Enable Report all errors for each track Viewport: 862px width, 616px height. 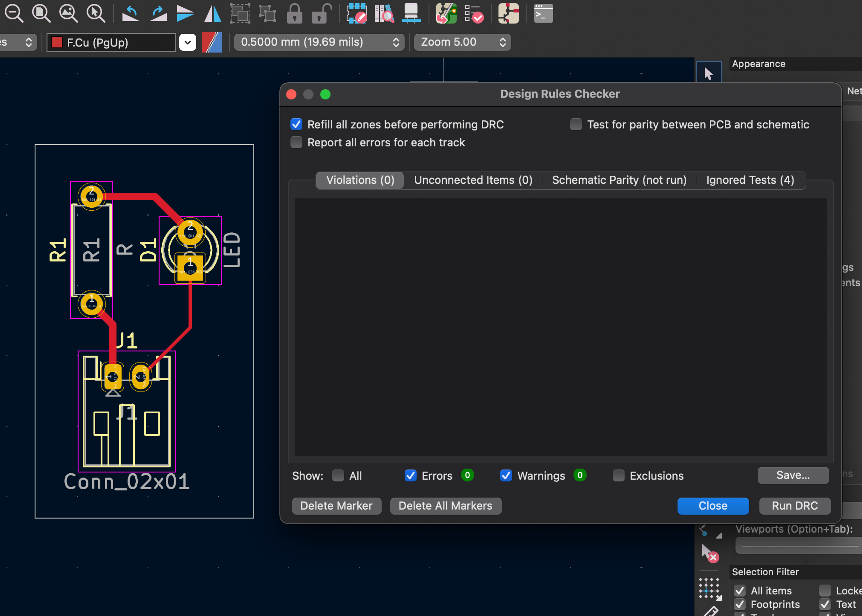pos(296,142)
